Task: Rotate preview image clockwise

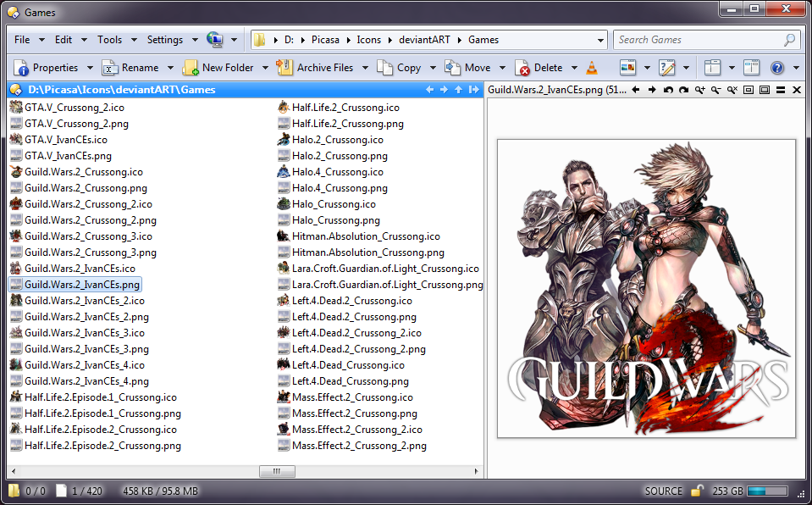Action: [683, 90]
